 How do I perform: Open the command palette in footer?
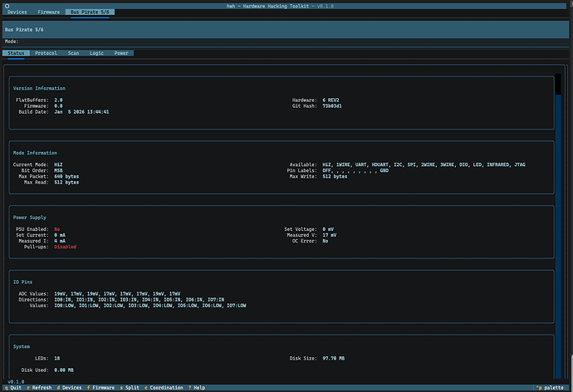tap(553, 387)
